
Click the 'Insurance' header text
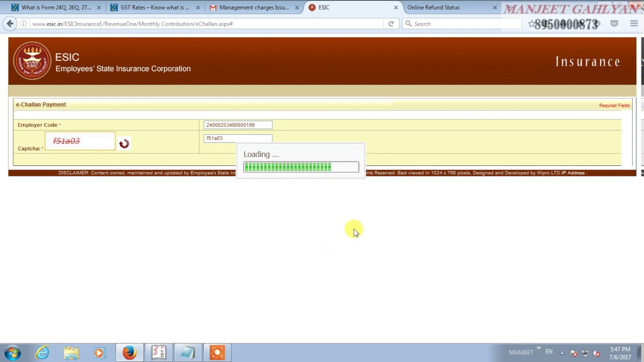point(588,61)
